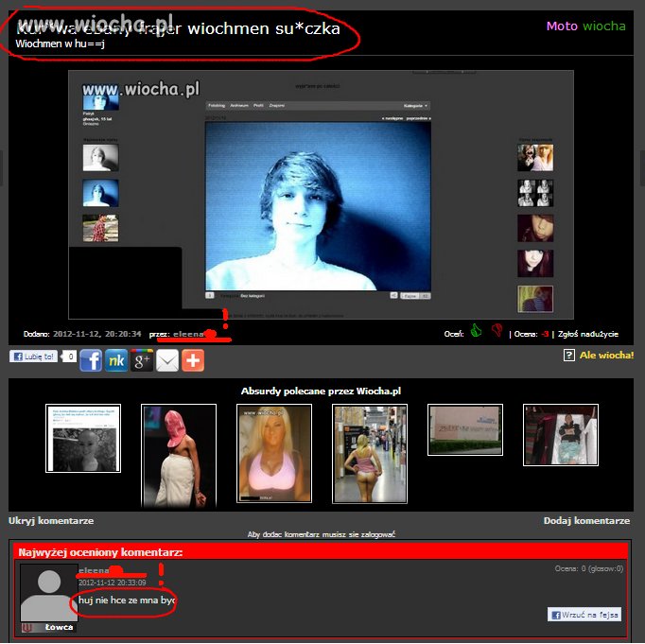Click the Facebook 'Lubię to!' like button

click(x=33, y=357)
